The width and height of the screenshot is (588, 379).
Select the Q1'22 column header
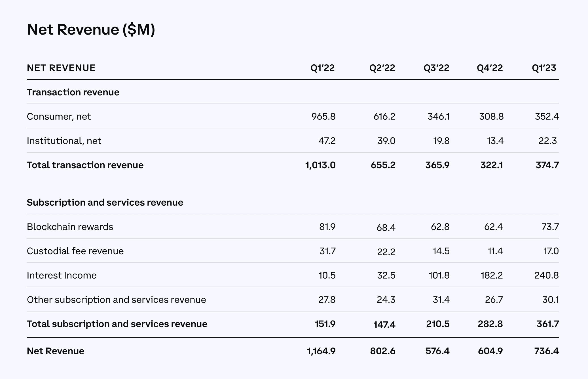322,68
